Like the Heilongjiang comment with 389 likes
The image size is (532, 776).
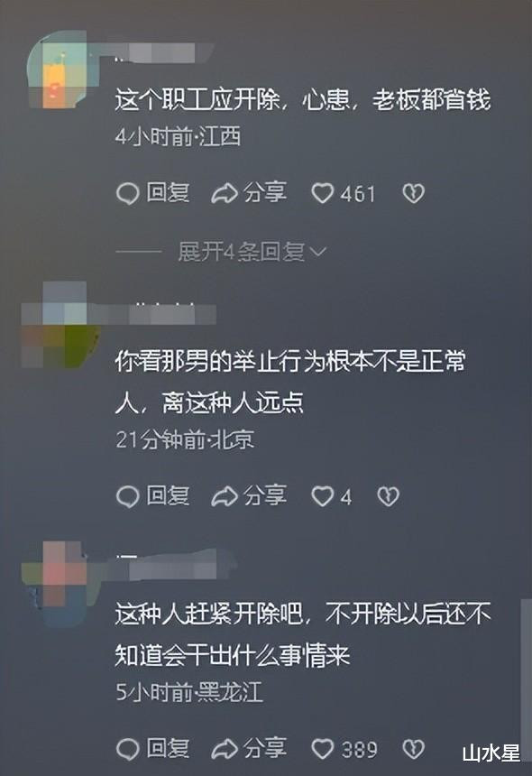click(323, 749)
